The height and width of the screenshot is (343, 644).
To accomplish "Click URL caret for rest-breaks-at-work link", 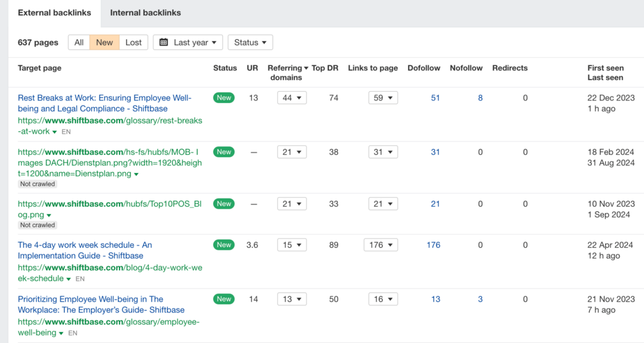I will (55, 132).
